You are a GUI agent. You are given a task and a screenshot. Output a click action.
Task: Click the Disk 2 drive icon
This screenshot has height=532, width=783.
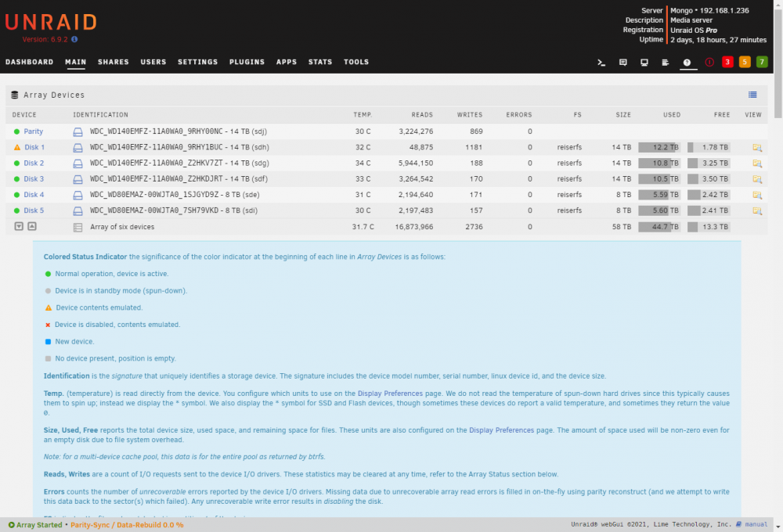(x=78, y=164)
